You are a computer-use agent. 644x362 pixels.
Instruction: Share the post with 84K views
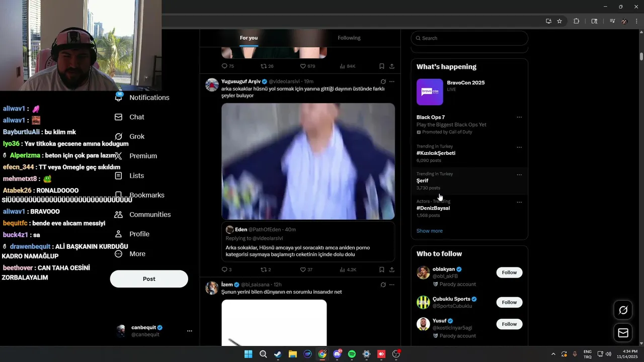392,66
